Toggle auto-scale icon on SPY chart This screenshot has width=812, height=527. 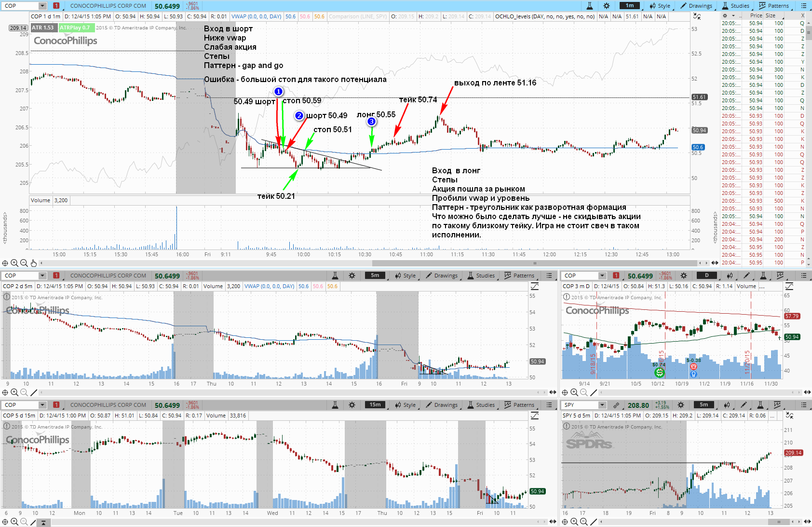789,416
